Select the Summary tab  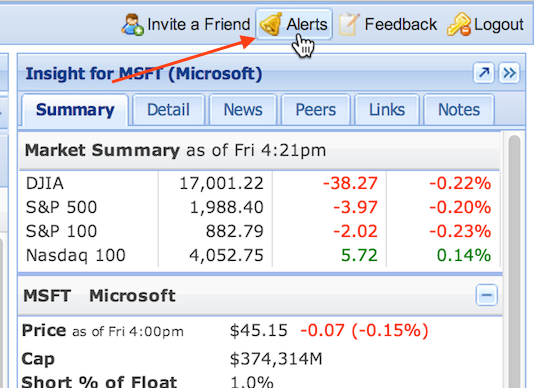75,110
